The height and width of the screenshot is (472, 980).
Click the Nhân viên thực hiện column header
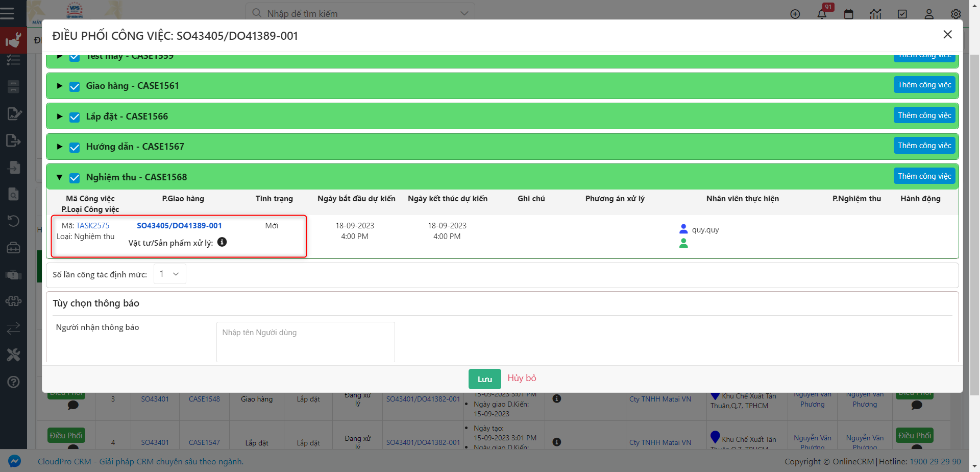743,198
